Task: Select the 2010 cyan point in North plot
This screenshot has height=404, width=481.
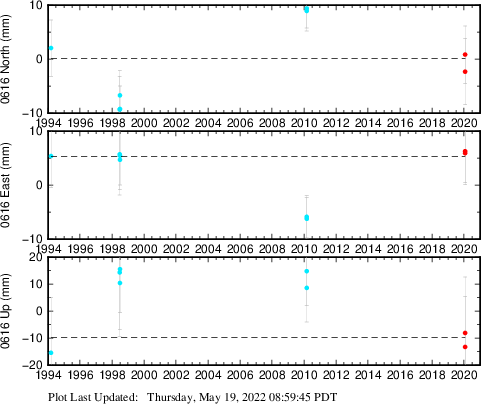Action: pos(307,10)
